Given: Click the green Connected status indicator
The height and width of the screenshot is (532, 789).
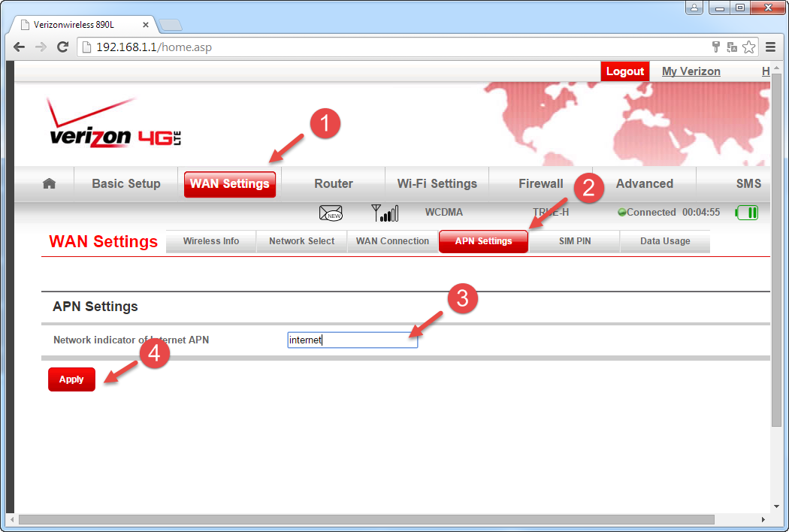Looking at the screenshot, I should coord(646,213).
